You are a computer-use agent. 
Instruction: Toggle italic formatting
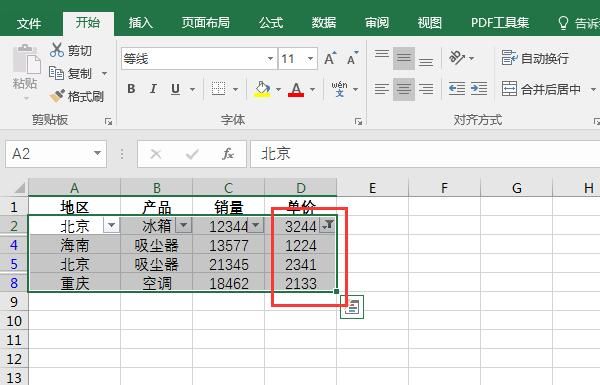click(153, 89)
